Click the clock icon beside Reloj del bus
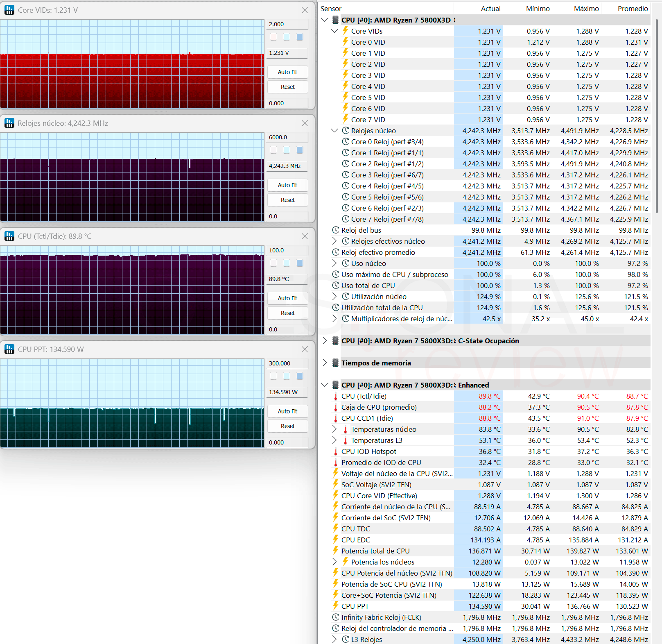Screen dimensions: 662x644 point(336,230)
